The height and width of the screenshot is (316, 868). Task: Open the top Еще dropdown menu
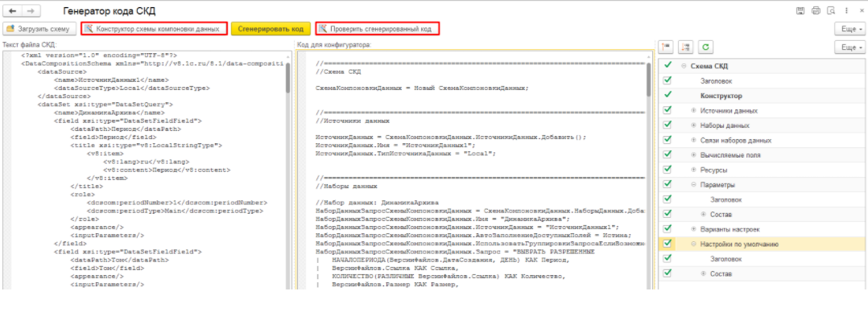tap(849, 28)
